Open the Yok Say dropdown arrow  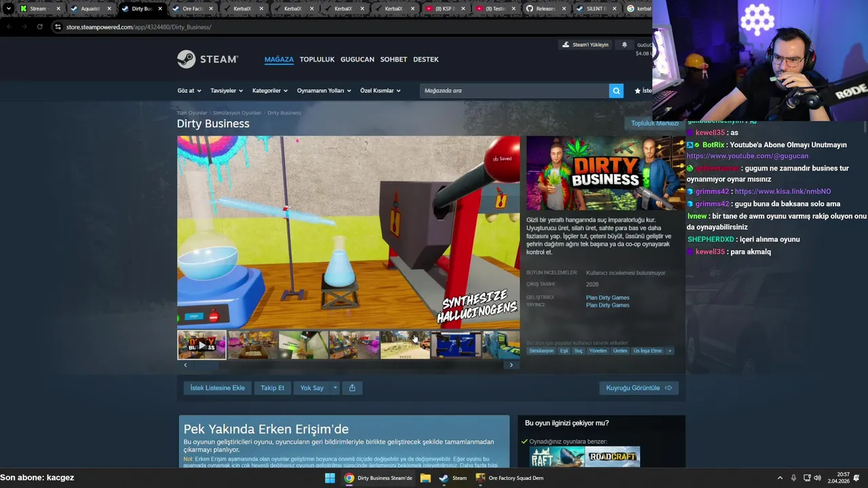point(334,388)
